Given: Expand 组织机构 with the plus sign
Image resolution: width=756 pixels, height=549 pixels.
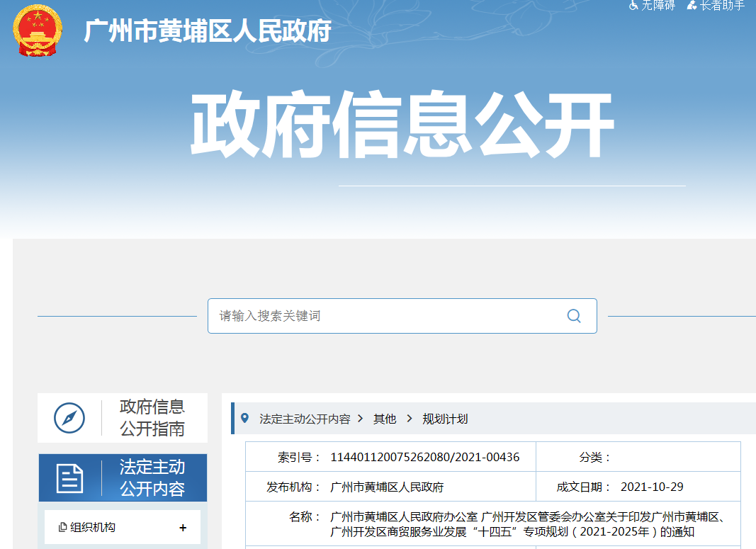Looking at the screenshot, I should coord(183,527).
